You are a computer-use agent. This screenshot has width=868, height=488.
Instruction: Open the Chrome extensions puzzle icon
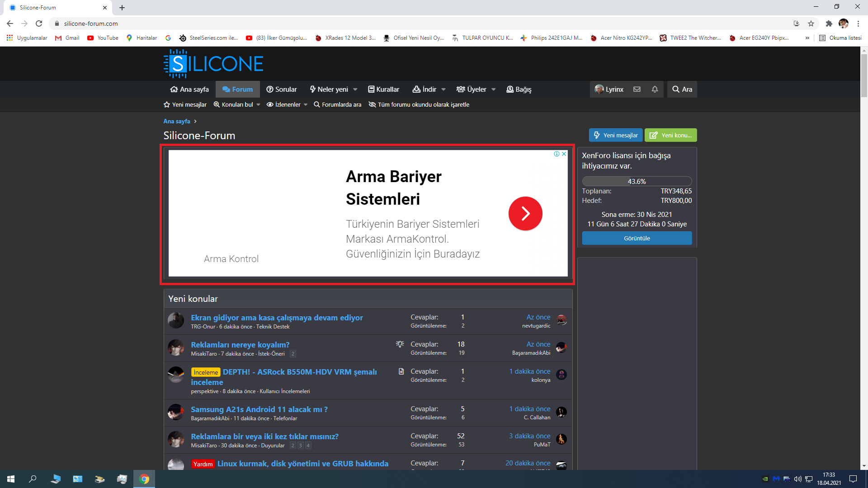click(x=829, y=23)
